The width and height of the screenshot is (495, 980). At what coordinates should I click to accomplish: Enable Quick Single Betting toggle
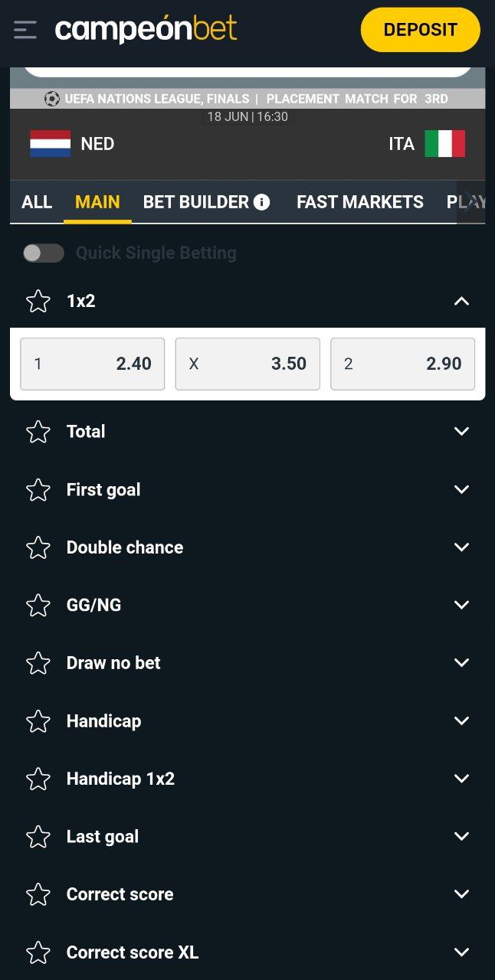pyautogui.click(x=43, y=253)
